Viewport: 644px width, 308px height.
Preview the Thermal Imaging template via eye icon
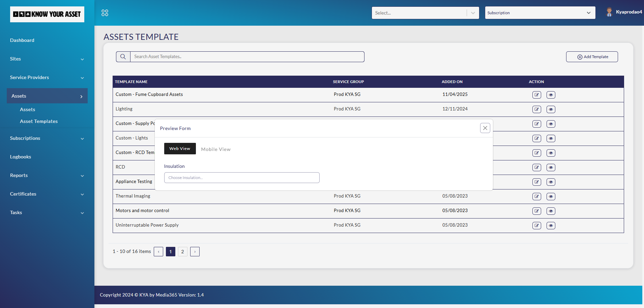pos(551,197)
